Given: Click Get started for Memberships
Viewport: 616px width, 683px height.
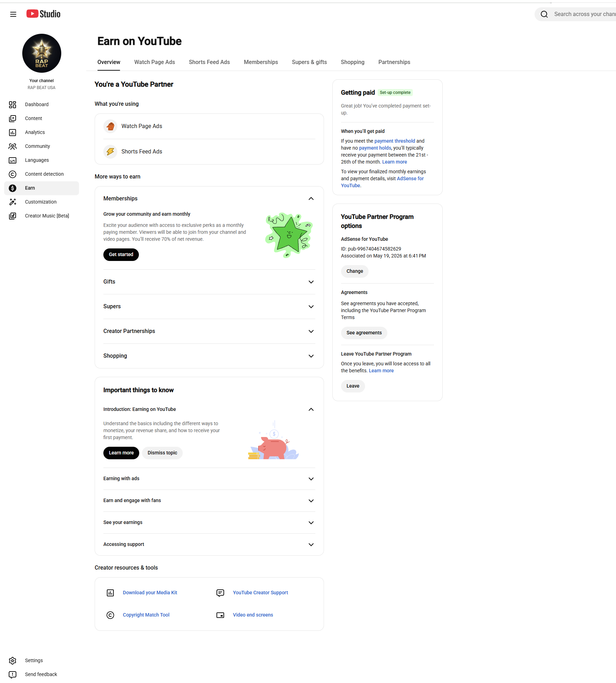Looking at the screenshot, I should pyautogui.click(x=121, y=255).
